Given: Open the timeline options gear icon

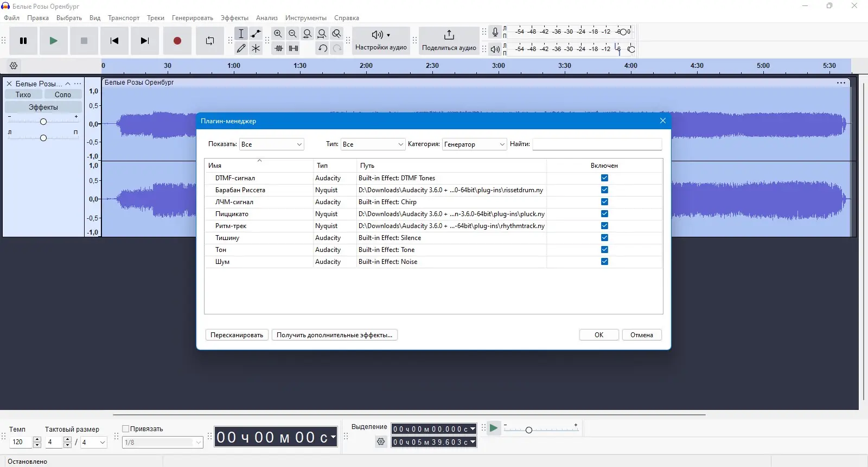Looking at the screenshot, I should [14, 66].
